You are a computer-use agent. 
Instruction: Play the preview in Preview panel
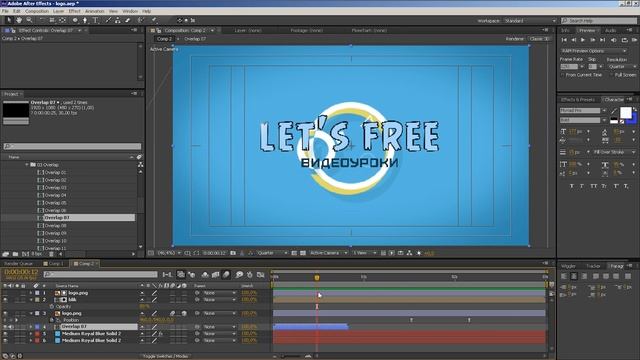[x=583, y=40]
